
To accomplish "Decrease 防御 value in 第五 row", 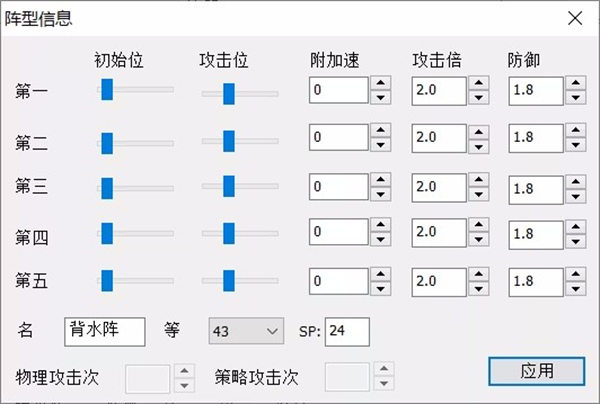I will 576,289.
